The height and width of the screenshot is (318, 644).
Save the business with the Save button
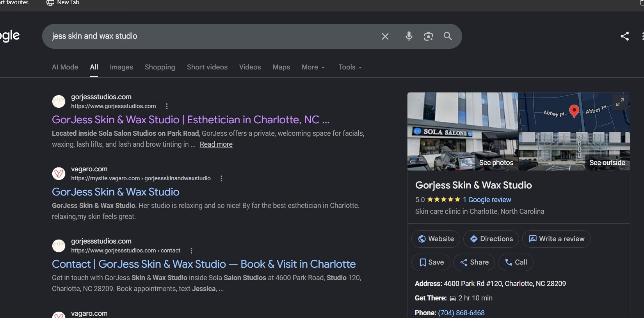(431, 262)
